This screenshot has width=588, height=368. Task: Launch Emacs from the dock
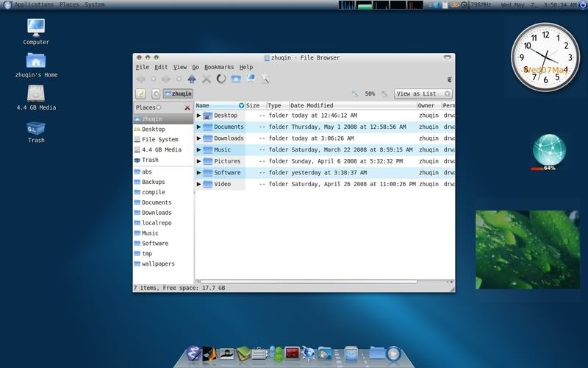click(x=195, y=354)
